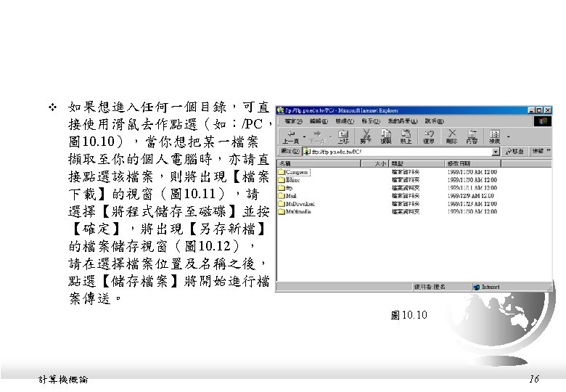
Task: Select the MsDownload folder
Action: (x=296, y=203)
